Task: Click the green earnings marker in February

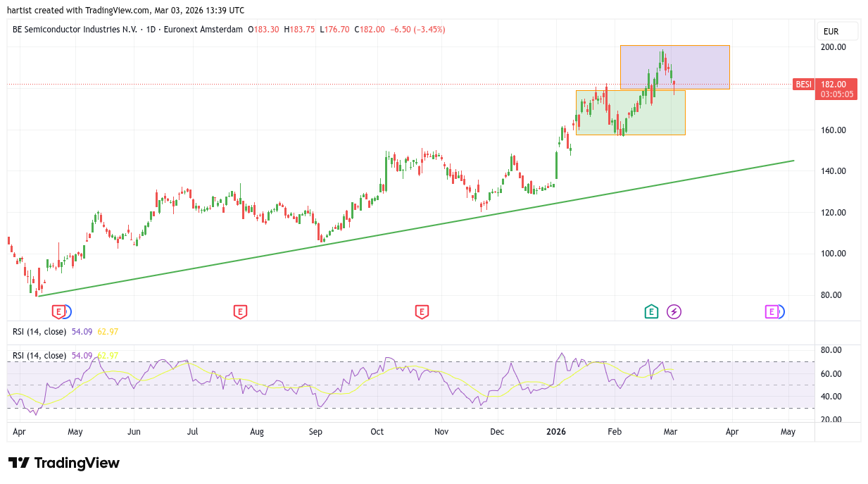Action: click(651, 311)
